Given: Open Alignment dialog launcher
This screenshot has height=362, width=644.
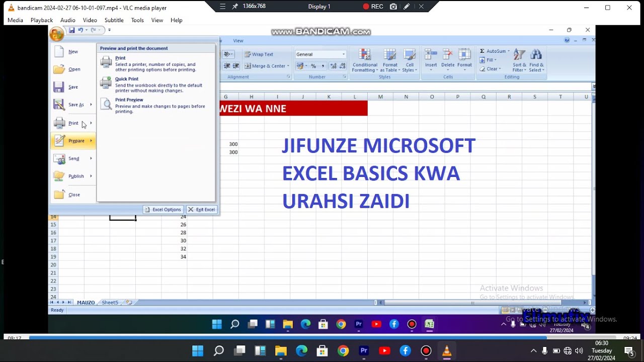Looking at the screenshot, I should 288,77.
